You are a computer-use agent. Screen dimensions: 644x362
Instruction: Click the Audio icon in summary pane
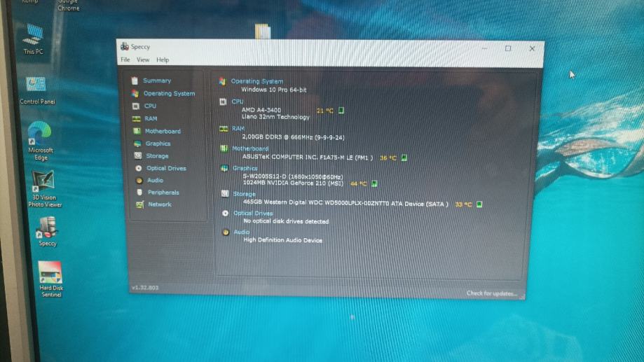pos(226,232)
